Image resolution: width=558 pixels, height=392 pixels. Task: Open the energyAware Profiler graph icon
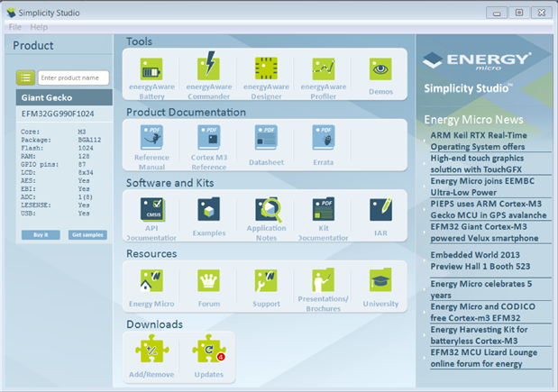(324, 69)
